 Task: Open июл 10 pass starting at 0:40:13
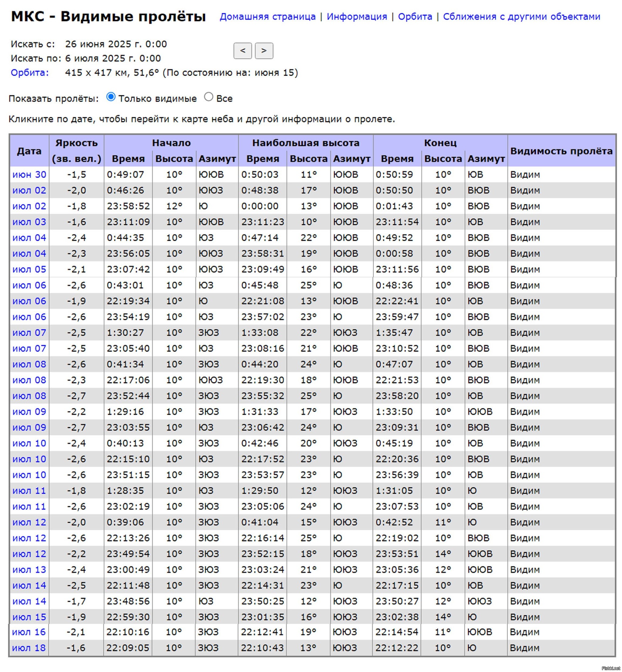(29, 444)
